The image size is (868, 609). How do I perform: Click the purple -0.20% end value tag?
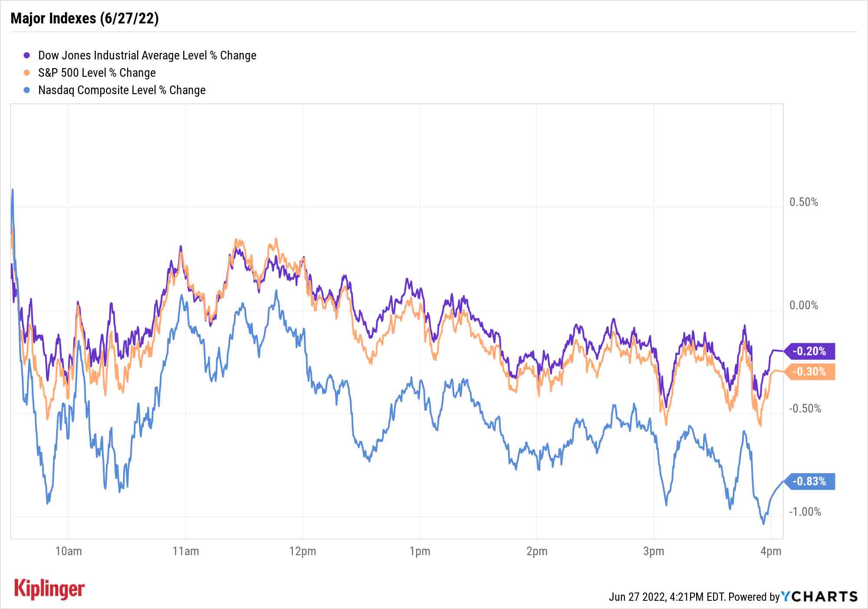click(810, 351)
